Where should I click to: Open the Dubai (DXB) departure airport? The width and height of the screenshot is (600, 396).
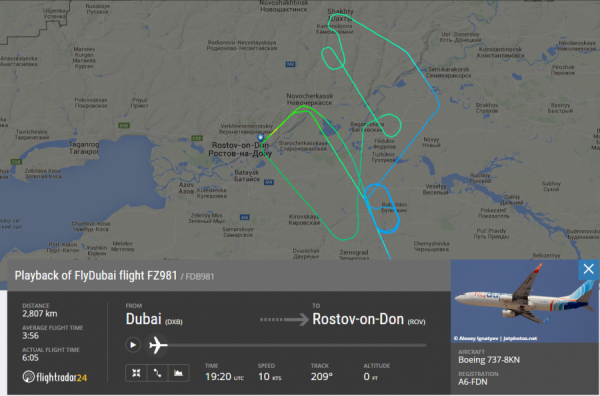click(154, 319)
